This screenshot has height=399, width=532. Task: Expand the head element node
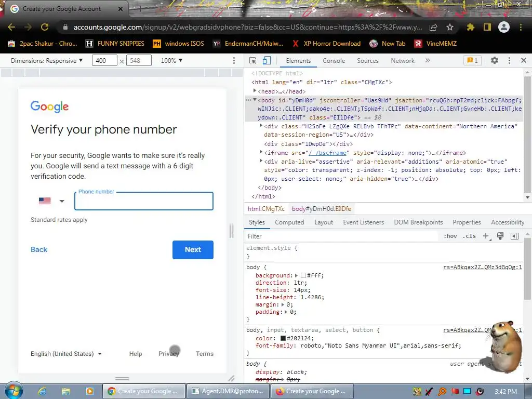pos(255,91)
